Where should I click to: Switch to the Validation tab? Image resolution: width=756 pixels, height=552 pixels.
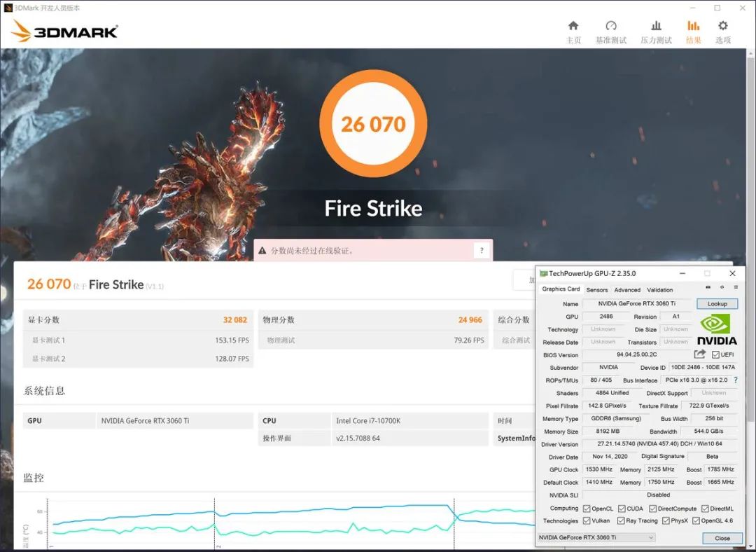[x=659, y=290]
